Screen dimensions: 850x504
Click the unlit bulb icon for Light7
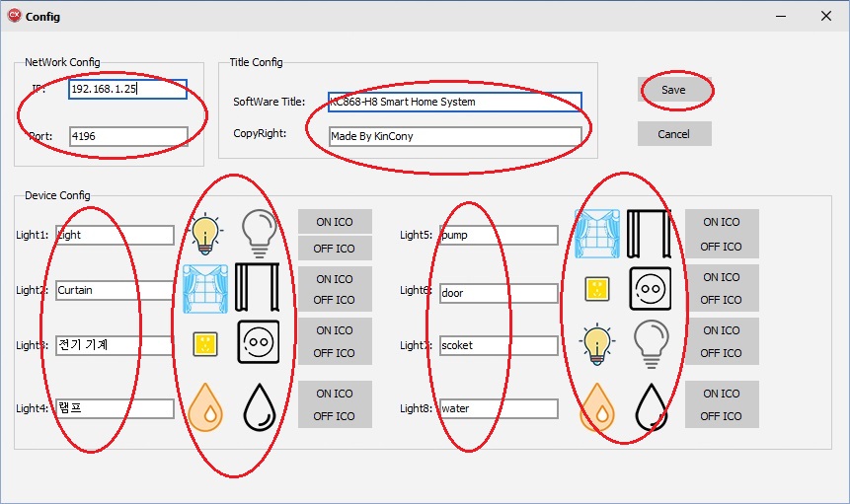pos(650,342)
